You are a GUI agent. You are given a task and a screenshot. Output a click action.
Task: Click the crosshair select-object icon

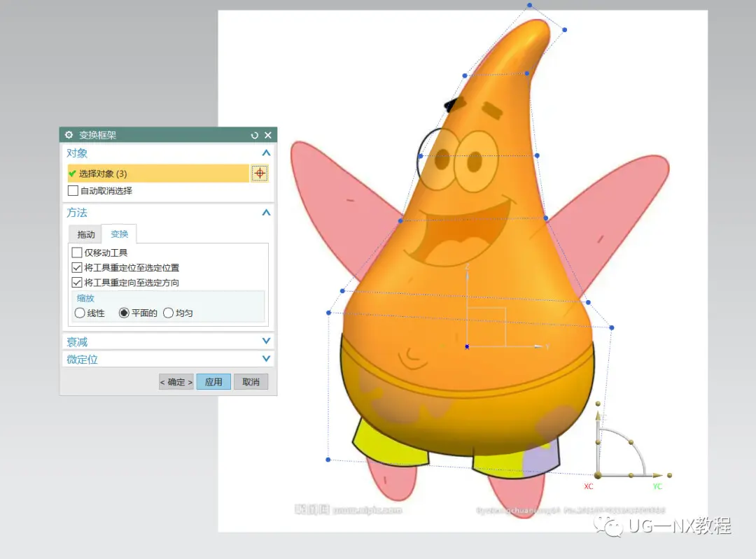click(x=260, y=174)
